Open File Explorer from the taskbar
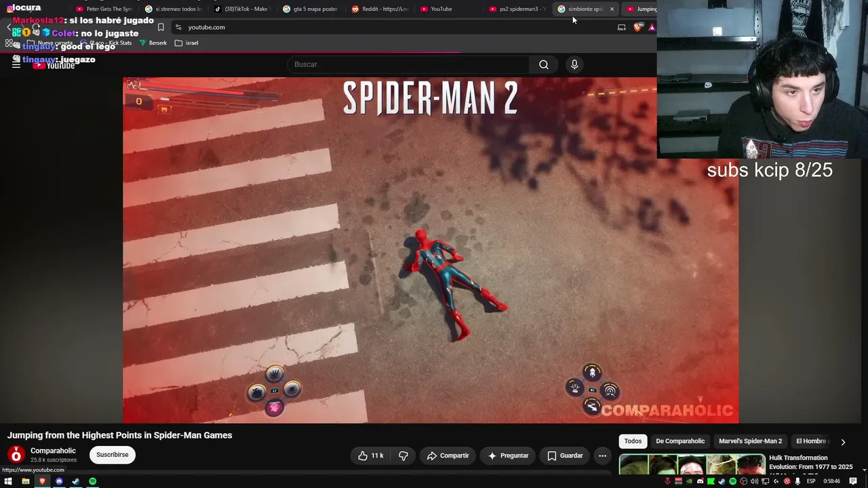This screenshot has height=488, width=868. pos(26,481)
